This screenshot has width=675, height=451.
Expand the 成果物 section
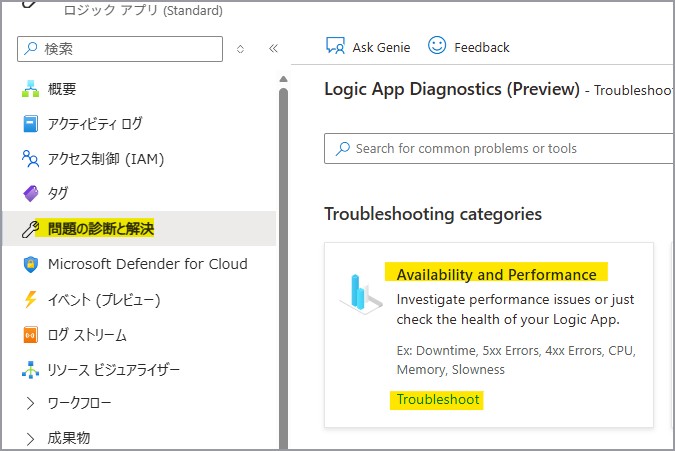[30, 438]
